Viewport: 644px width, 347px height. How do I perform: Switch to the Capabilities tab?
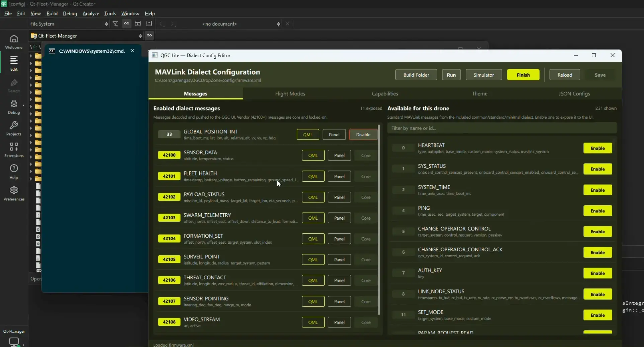[385, 94]
